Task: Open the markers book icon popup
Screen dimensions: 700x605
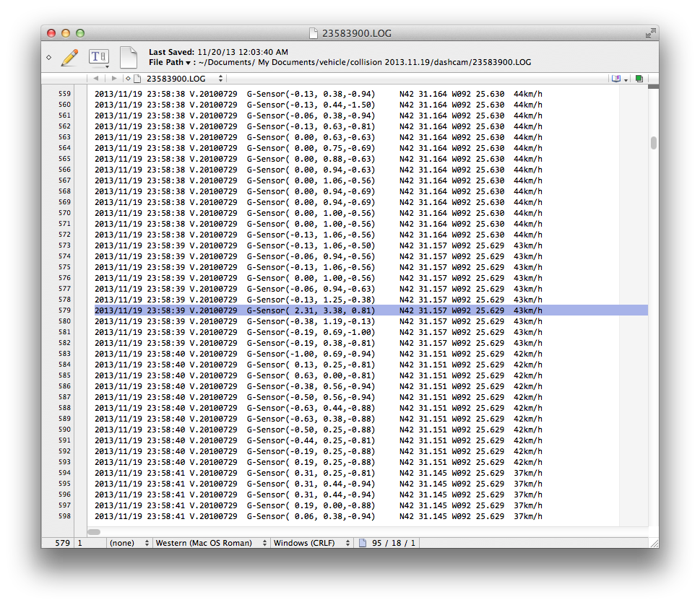Action: tap(619, 79)
